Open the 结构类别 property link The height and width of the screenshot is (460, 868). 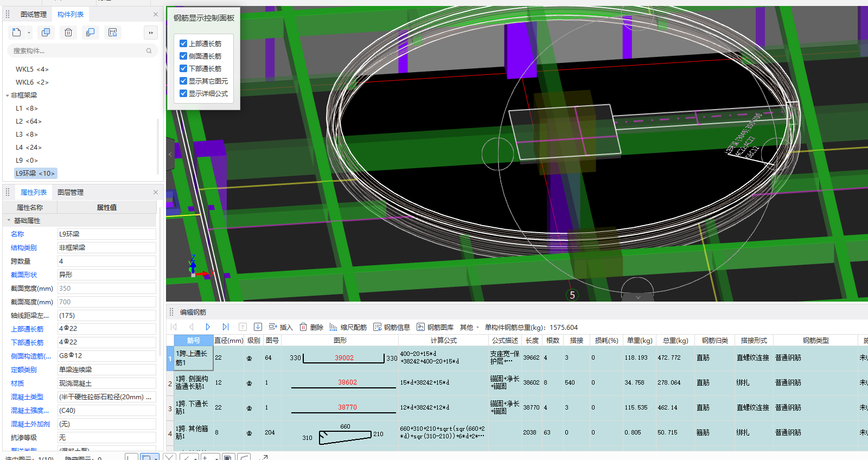[x=24, y=248]
